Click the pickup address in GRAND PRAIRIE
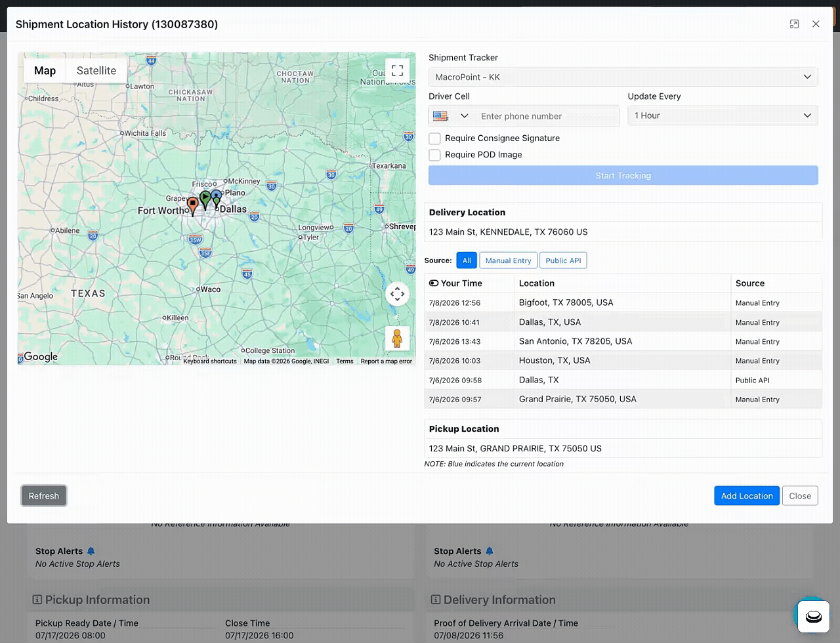 pyautogui.click(x=515, y=448)
